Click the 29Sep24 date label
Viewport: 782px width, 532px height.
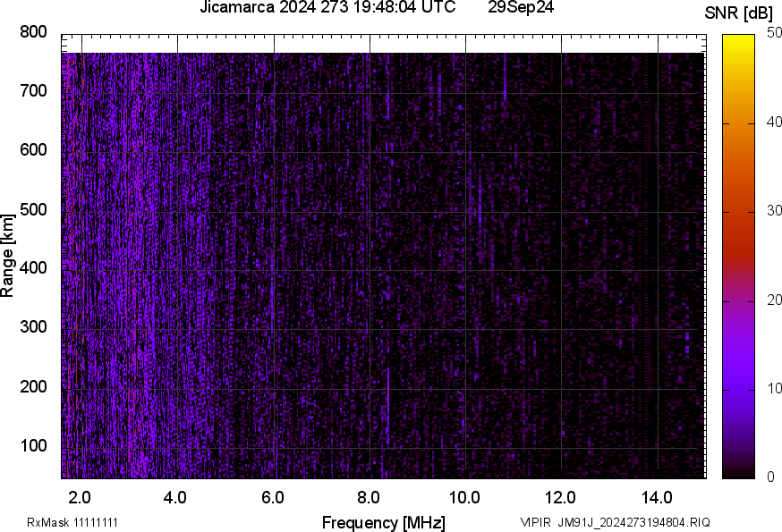[x=519, y=8]
